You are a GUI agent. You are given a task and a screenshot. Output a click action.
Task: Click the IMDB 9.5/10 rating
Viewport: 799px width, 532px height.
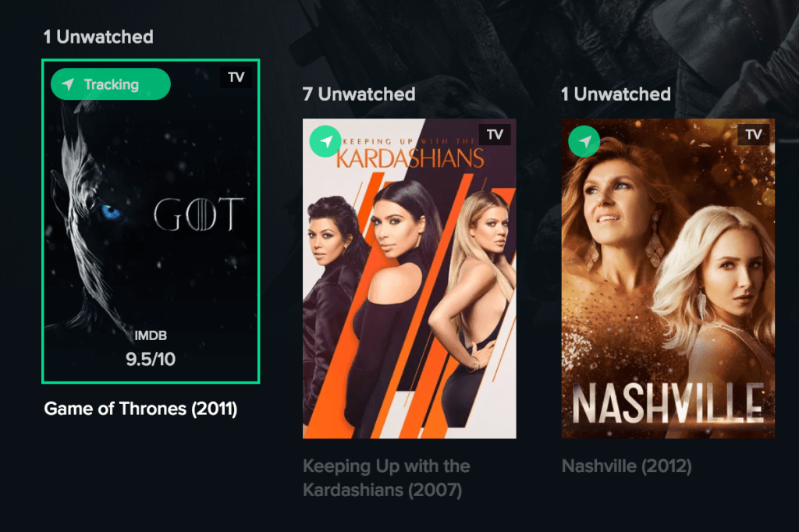151,349
